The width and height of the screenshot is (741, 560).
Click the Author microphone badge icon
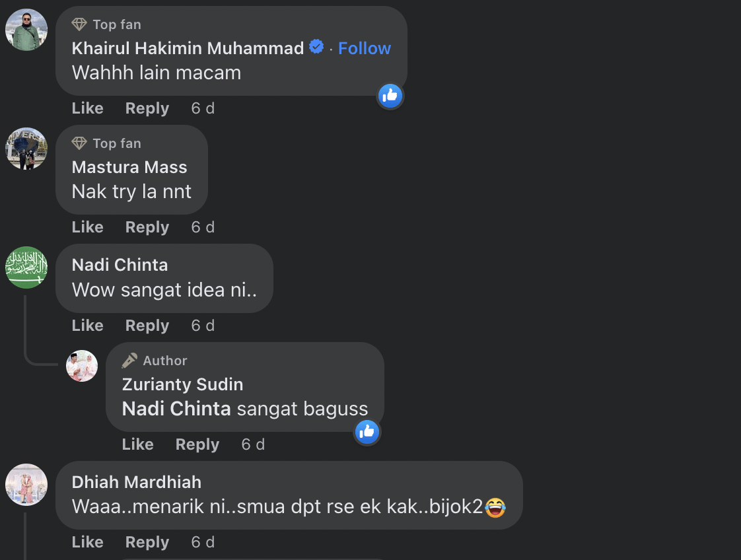tap(130, 361)
